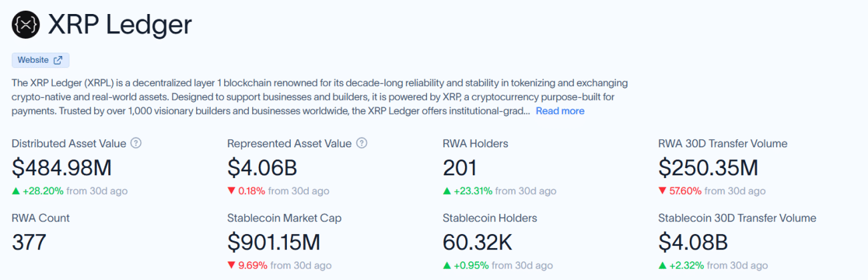Screen dimensions: 868x280
Task: Click the red down arrow under RWA 30D Transfer Volume
Action: (662, 191)
